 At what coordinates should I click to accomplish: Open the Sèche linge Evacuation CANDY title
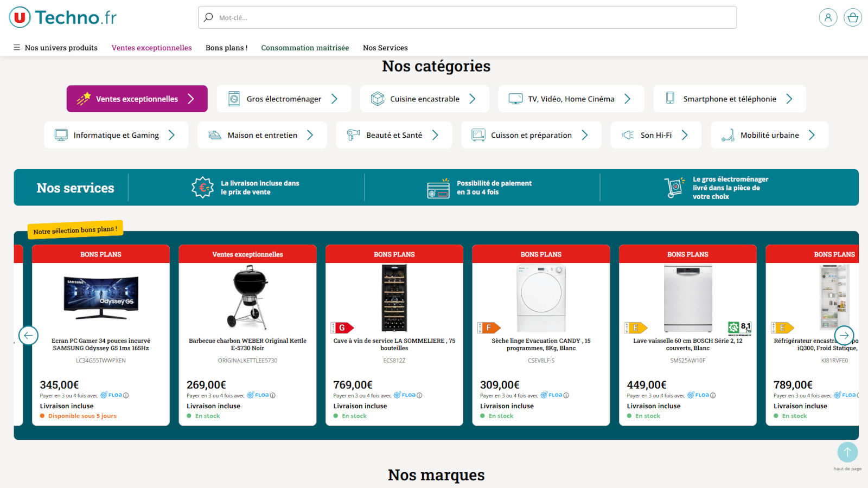click(541, 344)
